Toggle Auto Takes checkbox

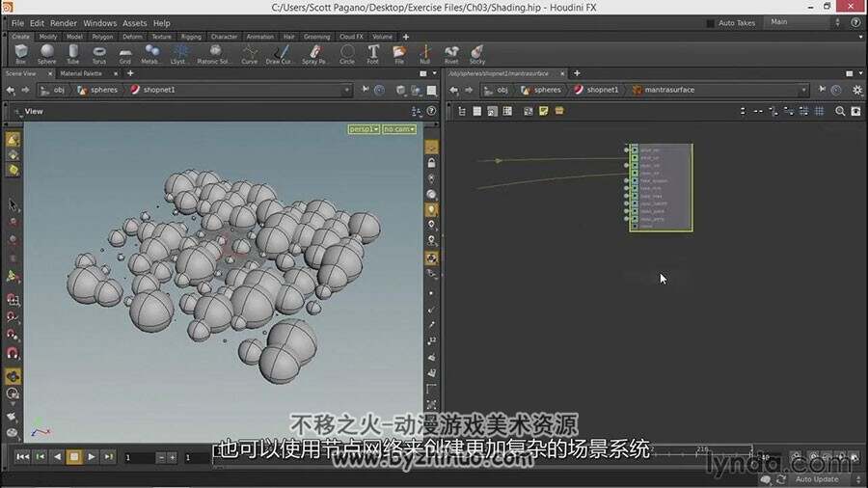pyautogui.click(x=710, y=23)
